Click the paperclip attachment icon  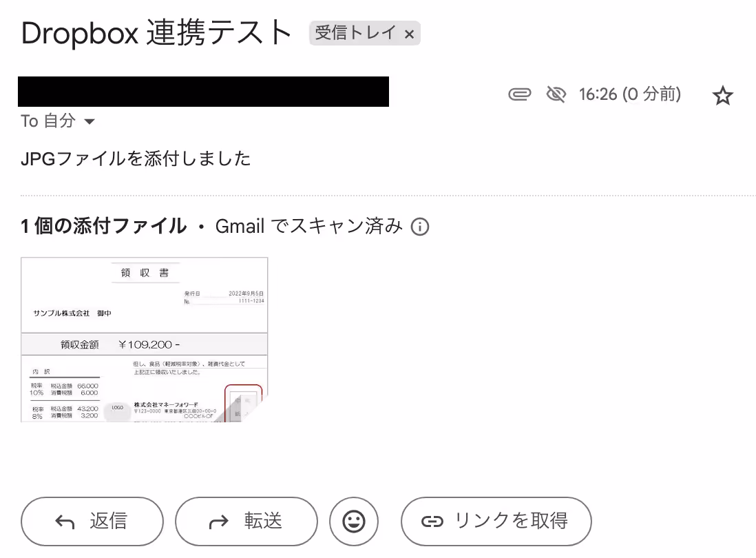(x=519, y=94)
